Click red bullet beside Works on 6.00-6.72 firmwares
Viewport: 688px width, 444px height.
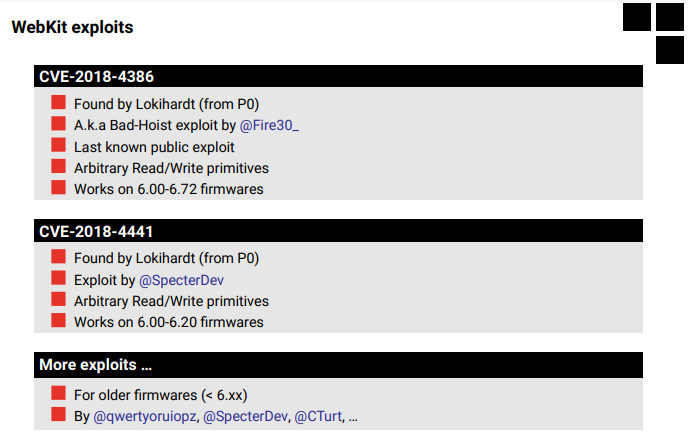click(x=58, y=187)
